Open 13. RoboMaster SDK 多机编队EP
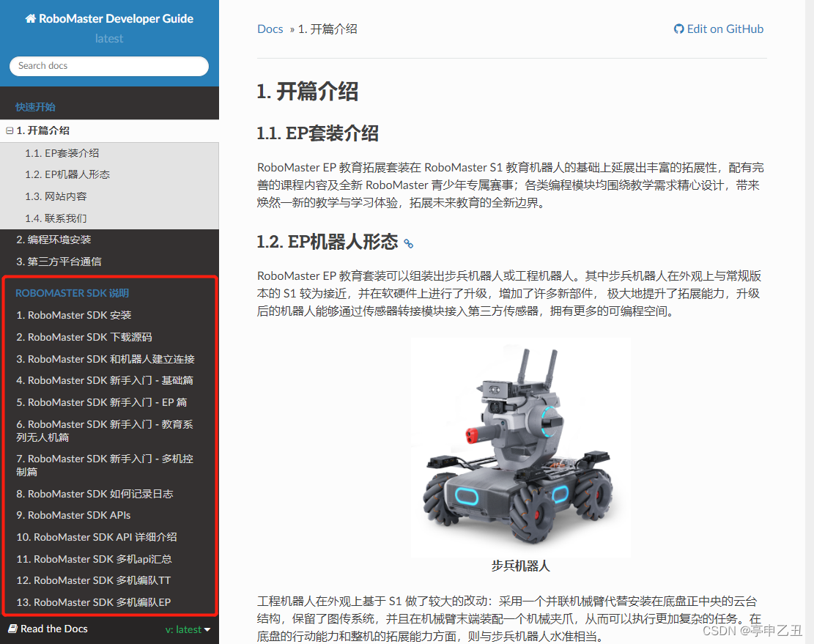This screenshot has height=644, width=814. (94, 602)
